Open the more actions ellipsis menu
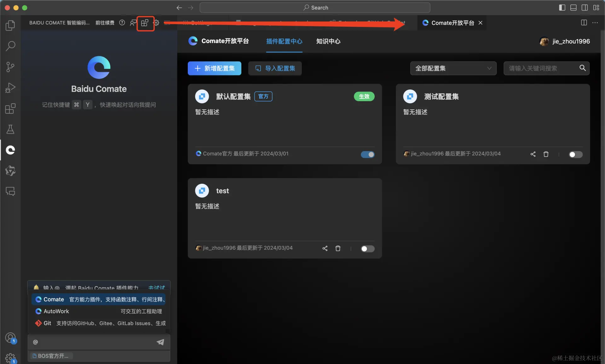 [595, 23]
